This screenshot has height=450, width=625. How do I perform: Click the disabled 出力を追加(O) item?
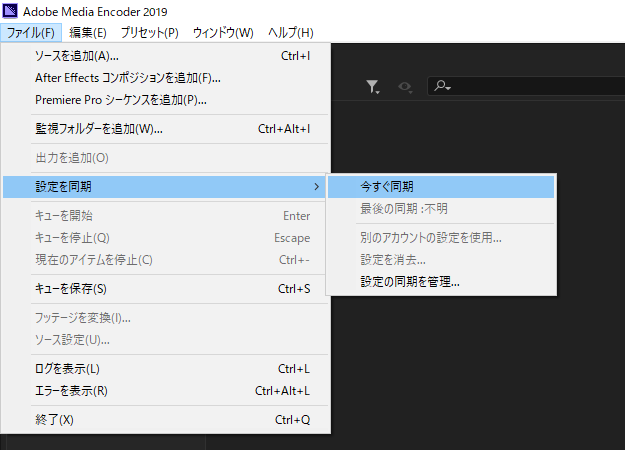(166, 158)
